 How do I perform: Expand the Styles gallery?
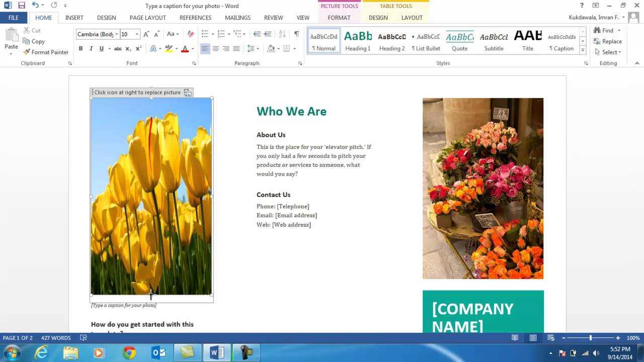point(583,50)
